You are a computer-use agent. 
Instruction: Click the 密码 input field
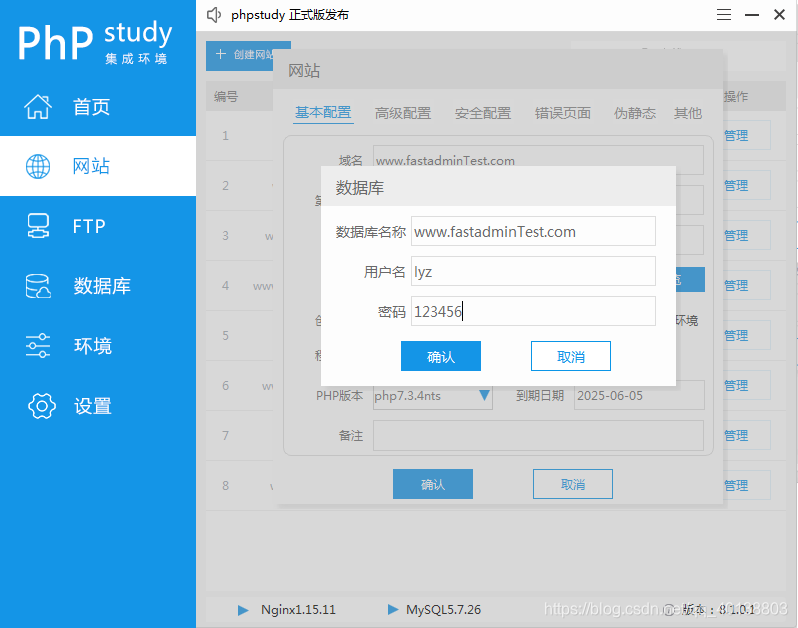click(533, 311)
